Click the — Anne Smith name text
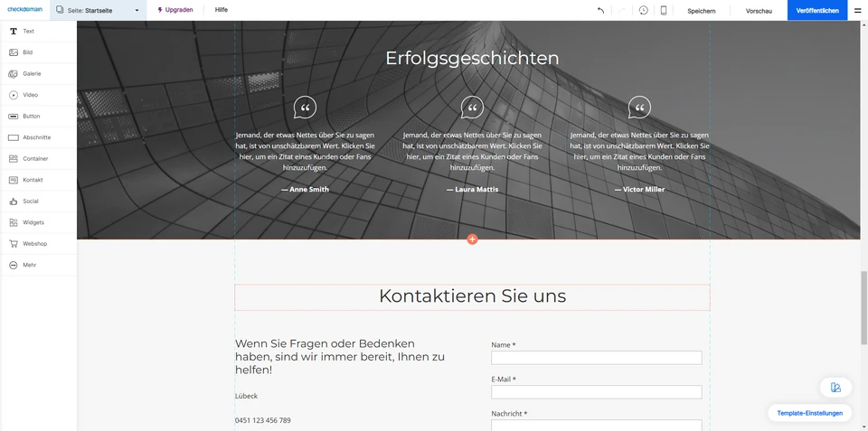The image size is (868, 431). tap(305, 189)
